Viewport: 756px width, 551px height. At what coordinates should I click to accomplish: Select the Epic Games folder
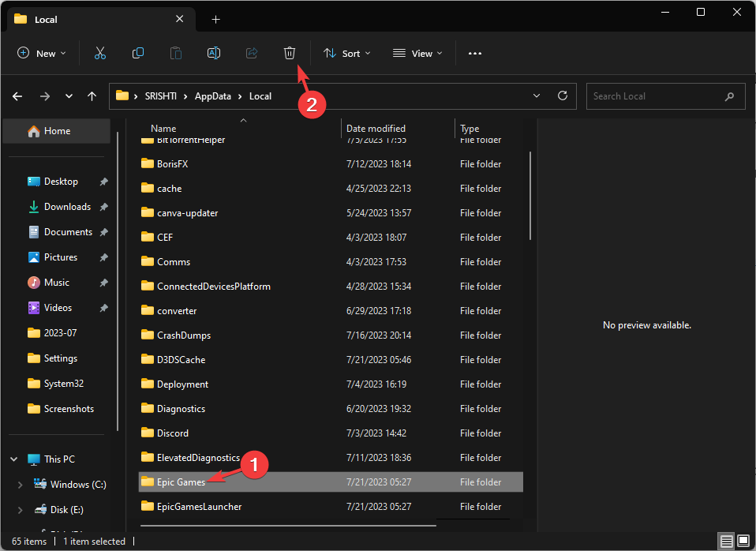point(331,482)
